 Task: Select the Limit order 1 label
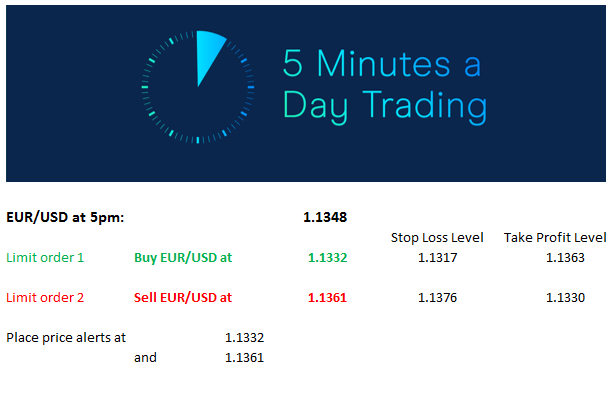click(45, 258)
